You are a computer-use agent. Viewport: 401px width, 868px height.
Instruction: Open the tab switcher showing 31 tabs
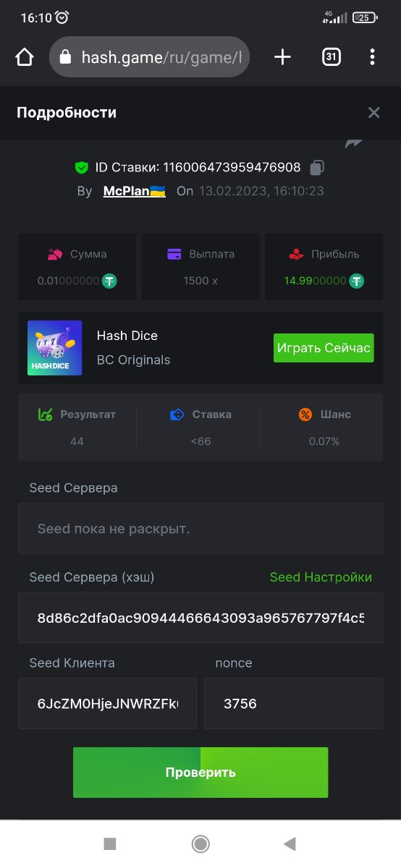click(x=332, y=57)
